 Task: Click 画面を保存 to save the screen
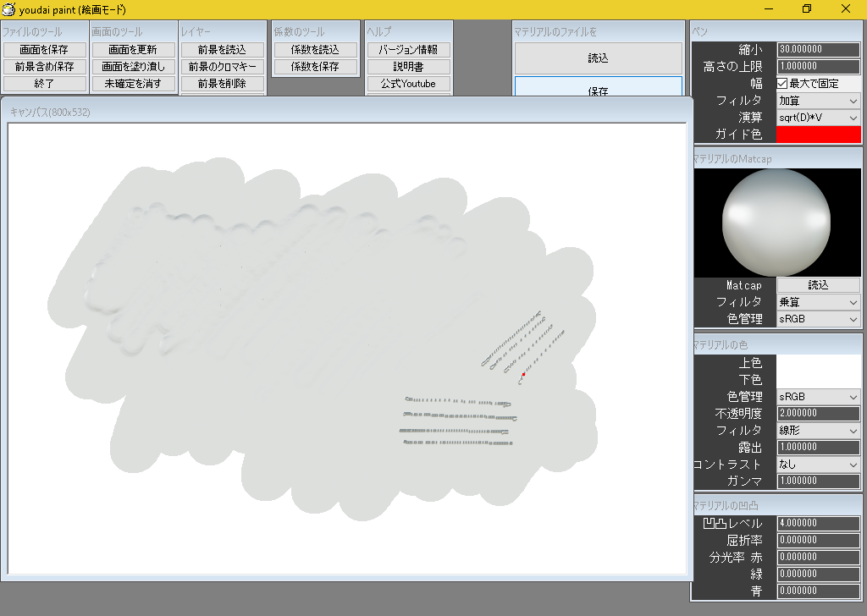coord(45,50)
